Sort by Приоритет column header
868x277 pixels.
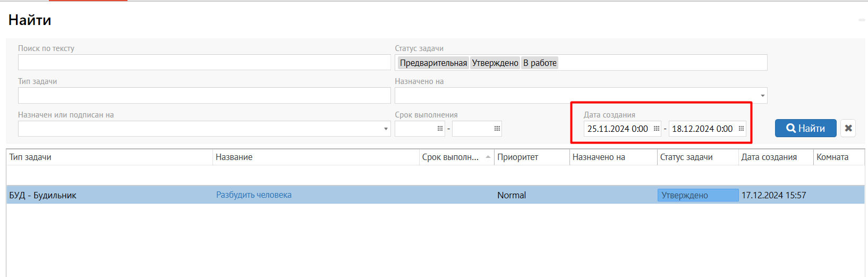click(532, 157)
